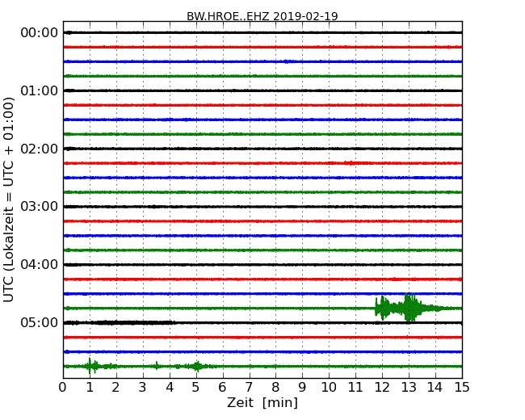Click the small red bump near minute 11
The height and width of the screenshot is (420, 525).
coord(350,163)
